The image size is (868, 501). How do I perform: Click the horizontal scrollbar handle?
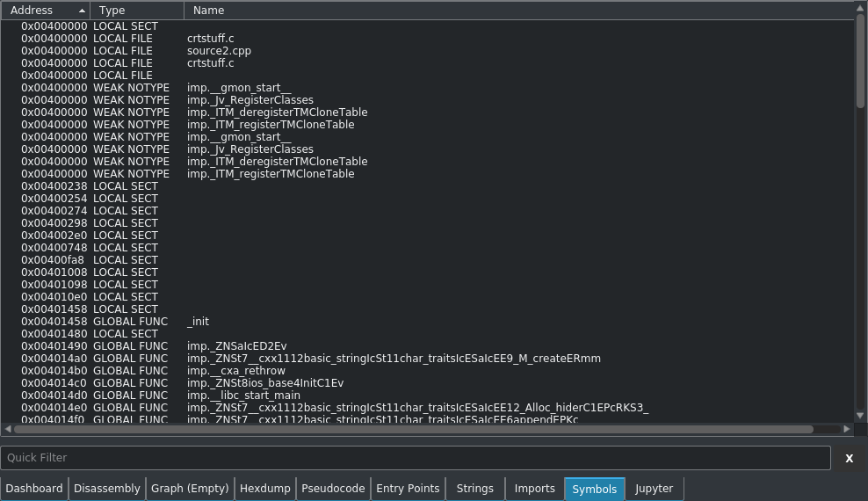coord(414,429)
